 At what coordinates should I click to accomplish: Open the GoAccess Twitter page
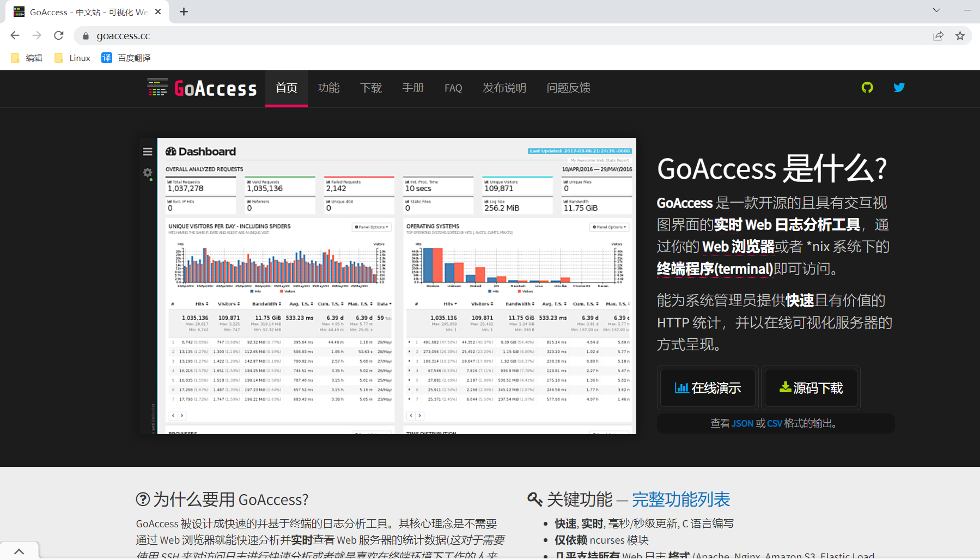[899, 87]
